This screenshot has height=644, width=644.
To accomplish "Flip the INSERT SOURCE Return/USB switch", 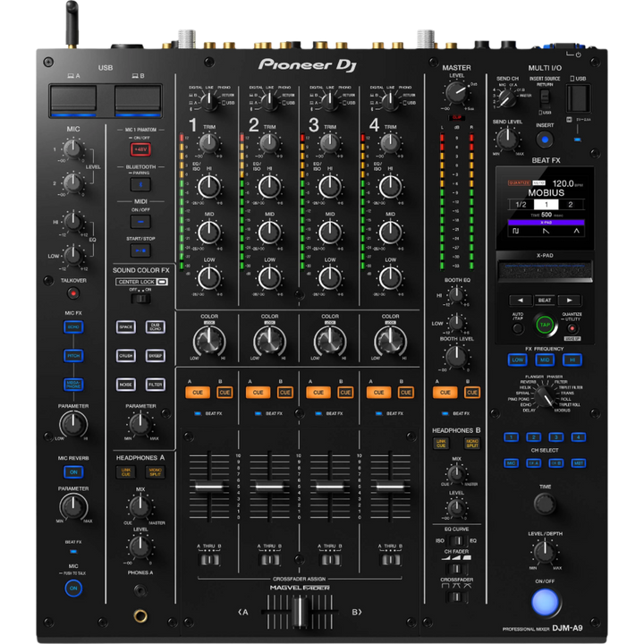I will 545,98.
